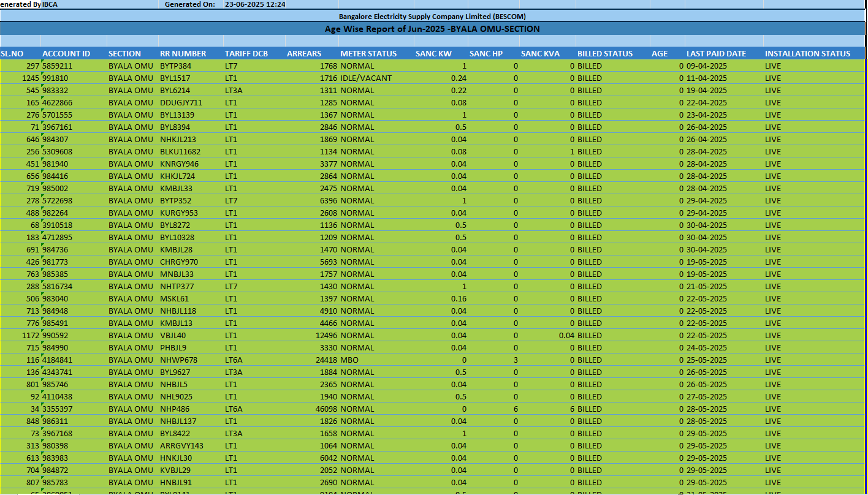Viewport: 868px width, 495px height.
Task: Click the LAST PAID DATE header
Action: click(x=723, y=53)
